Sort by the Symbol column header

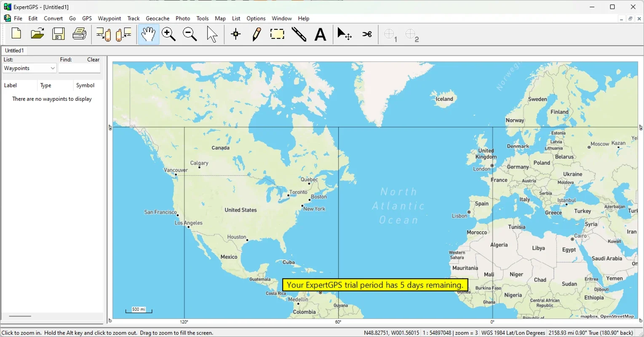tap(88, 86)
